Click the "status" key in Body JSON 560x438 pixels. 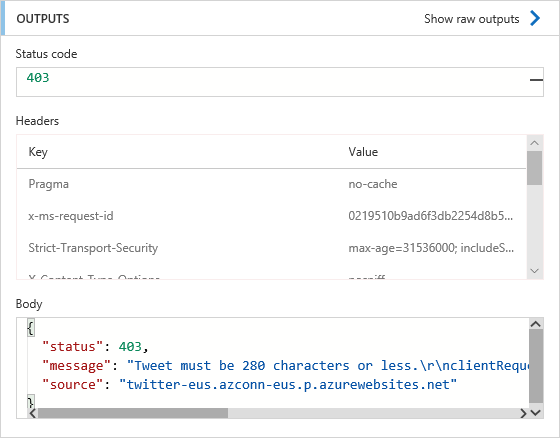point(73,347)
